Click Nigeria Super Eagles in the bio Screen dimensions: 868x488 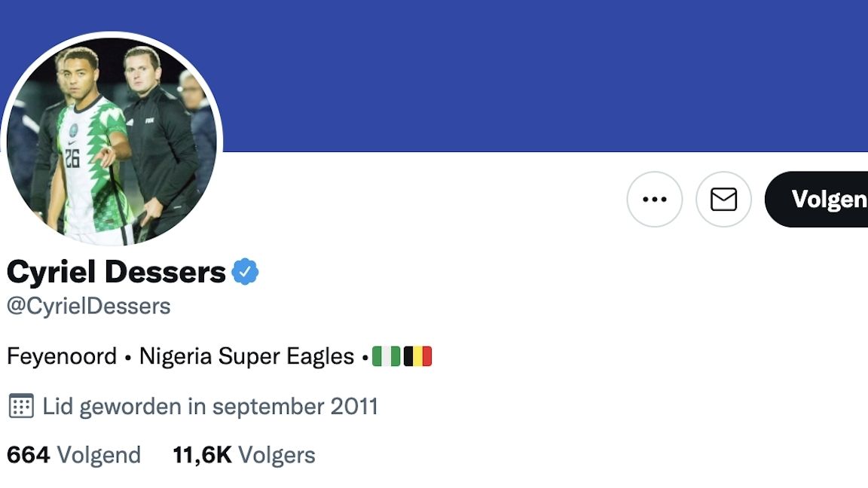point(246,356)
